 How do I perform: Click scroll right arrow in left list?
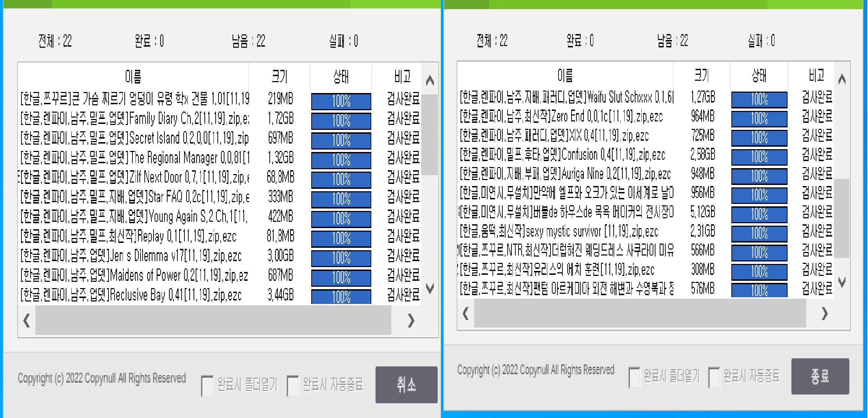pyautogui.click(x=411, y=320)
